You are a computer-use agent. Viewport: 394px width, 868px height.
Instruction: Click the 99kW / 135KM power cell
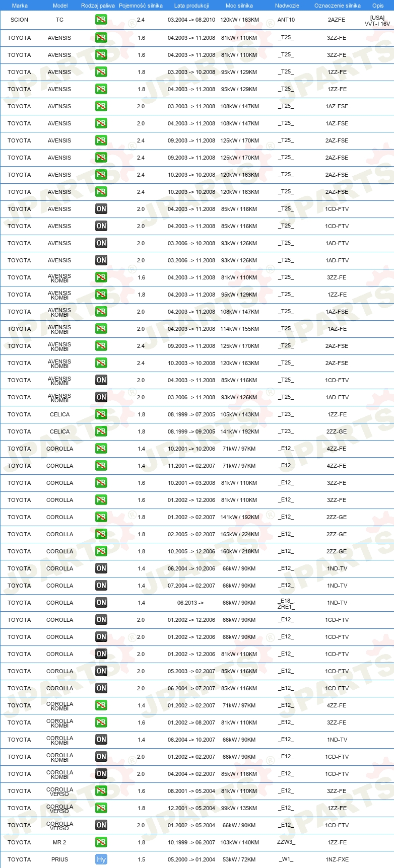239,808
